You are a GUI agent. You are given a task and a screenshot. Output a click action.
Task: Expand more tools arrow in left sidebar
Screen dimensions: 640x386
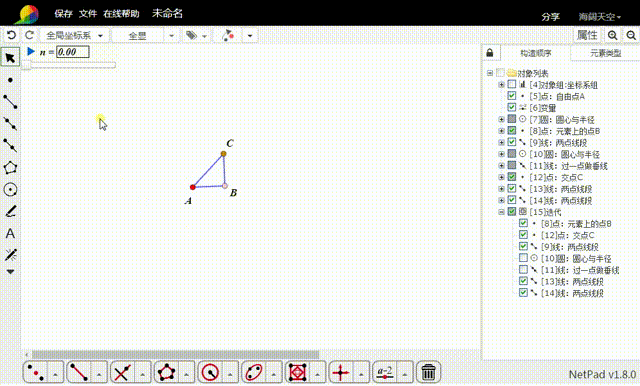(x=10, y=272)
